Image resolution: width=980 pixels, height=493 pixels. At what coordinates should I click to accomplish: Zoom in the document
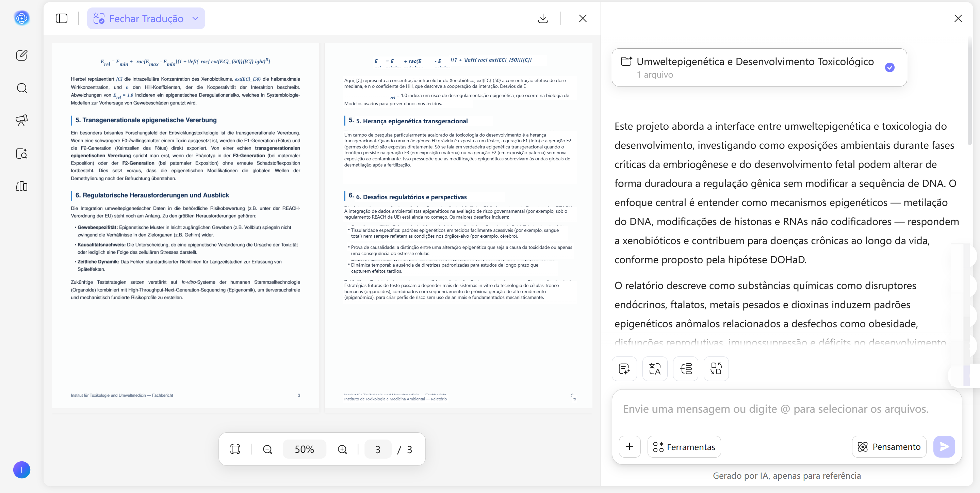point(342,449)
